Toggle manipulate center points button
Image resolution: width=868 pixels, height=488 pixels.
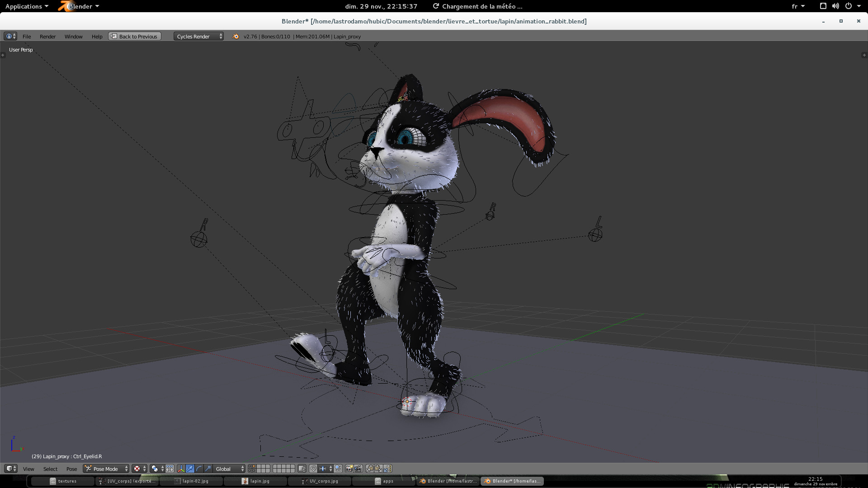pyautogui.click(x=170, y=469)
